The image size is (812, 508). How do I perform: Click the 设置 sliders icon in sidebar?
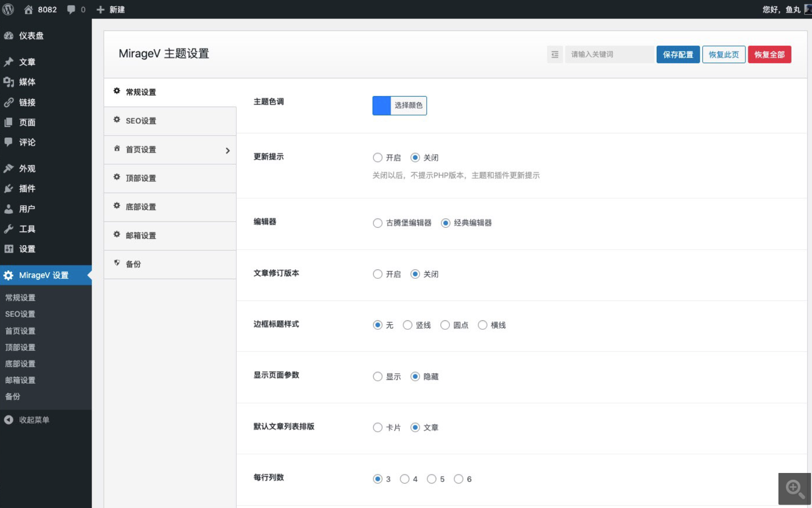(9, 249)
